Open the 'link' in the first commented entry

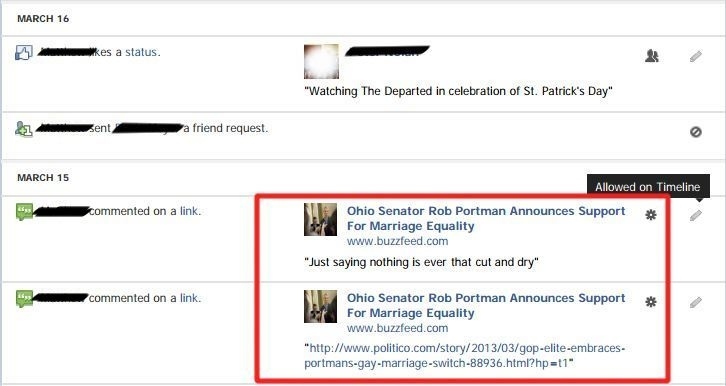tap(189, 211)
